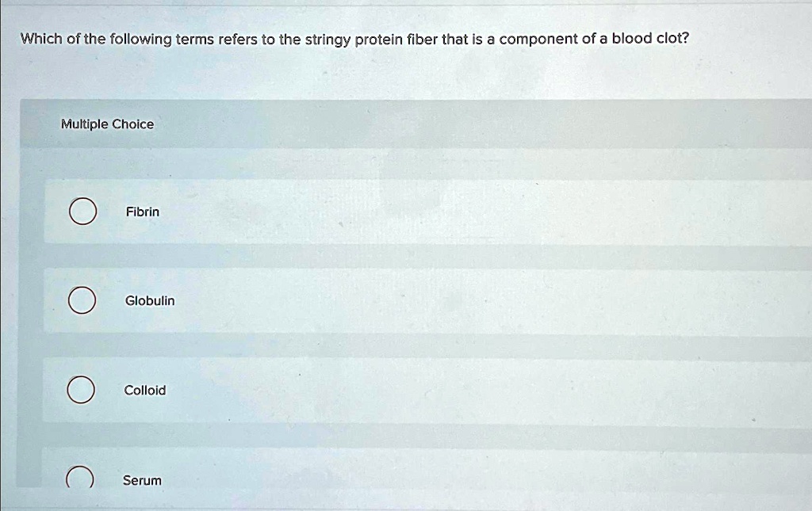Click the Globulin answer label
Screen dimensions: 812x511
151,300
